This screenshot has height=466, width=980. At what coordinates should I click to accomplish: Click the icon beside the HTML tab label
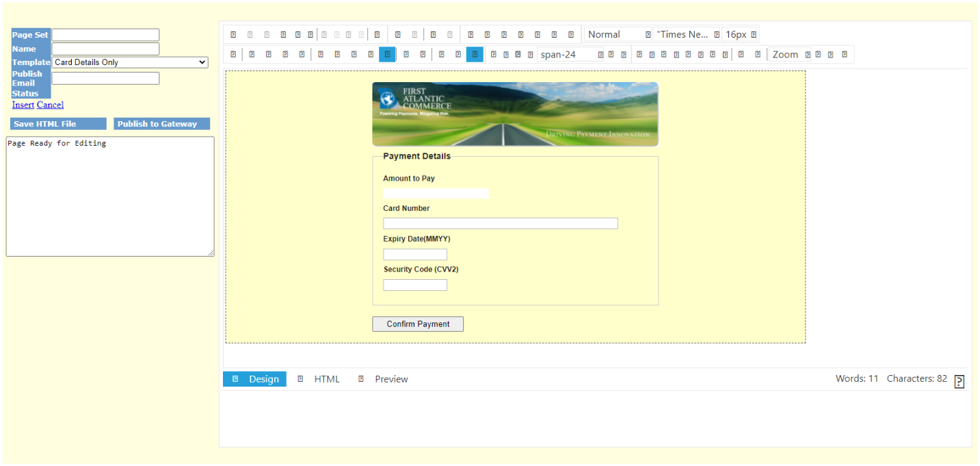301,378
